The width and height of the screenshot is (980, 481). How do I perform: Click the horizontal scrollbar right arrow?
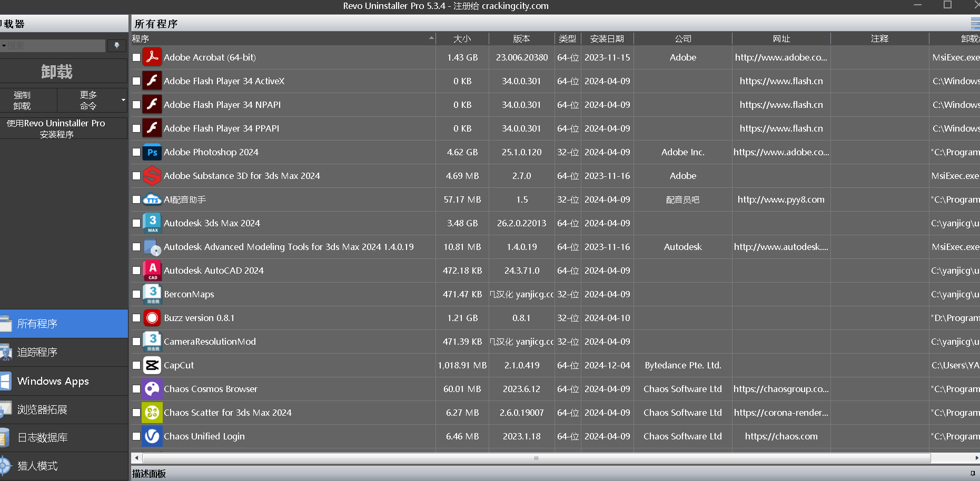[977, 458]
